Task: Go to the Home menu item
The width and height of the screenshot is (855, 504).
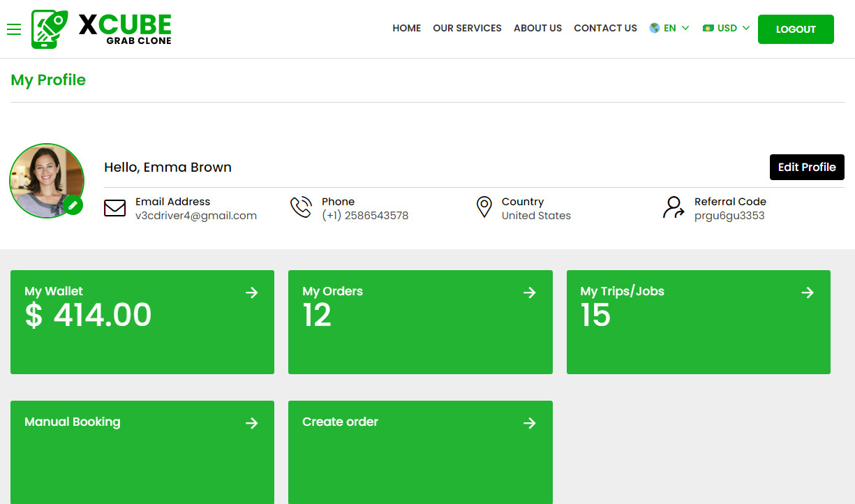Action: [x=406, y=29]
